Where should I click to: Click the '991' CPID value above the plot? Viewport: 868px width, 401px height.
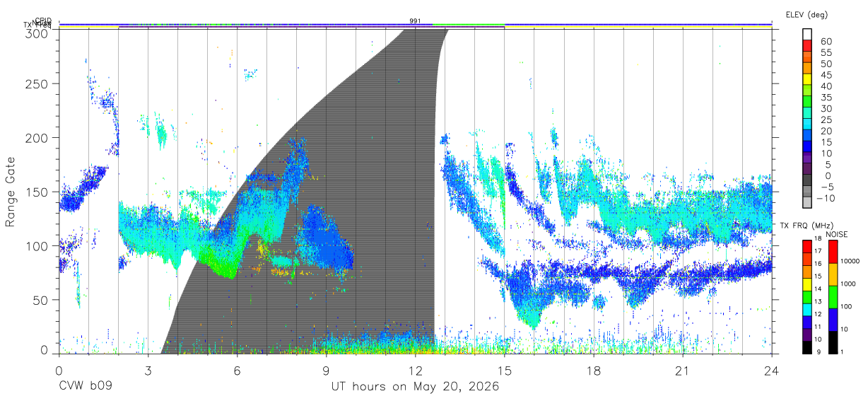(x=415, y=21)
